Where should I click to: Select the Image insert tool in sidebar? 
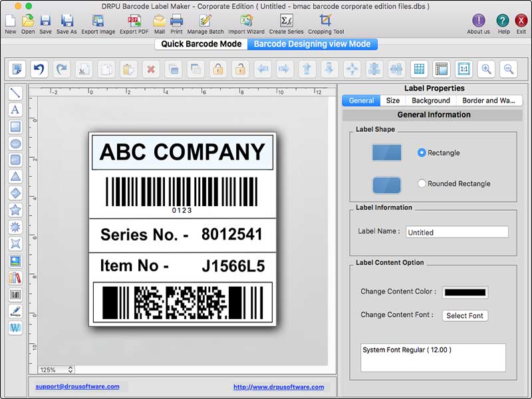(x=15, y=261)
